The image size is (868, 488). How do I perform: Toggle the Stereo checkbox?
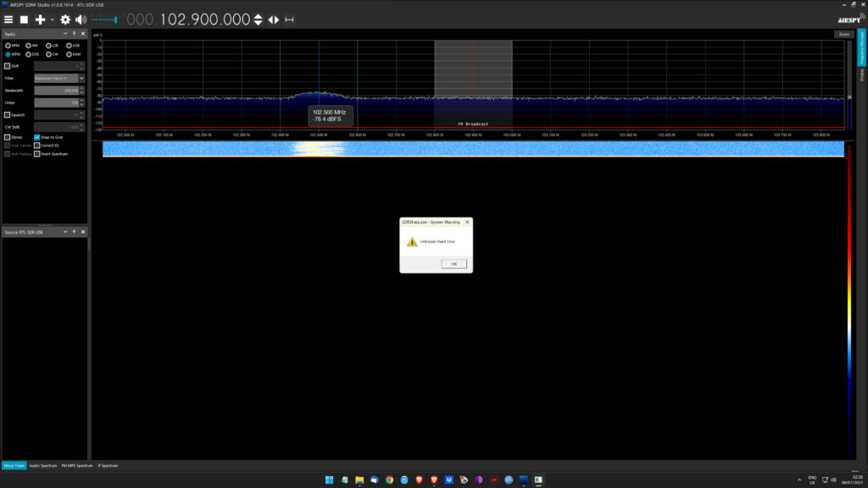[7, 137]
